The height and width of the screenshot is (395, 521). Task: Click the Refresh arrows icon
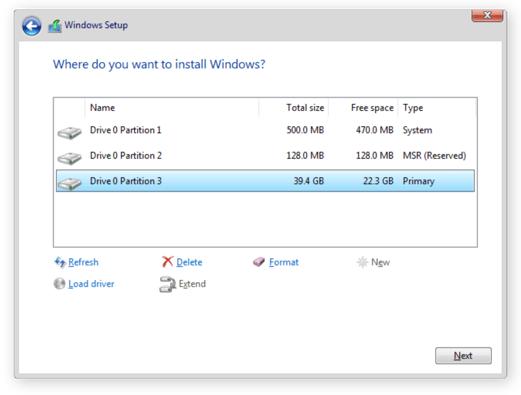tap(60, 262)
